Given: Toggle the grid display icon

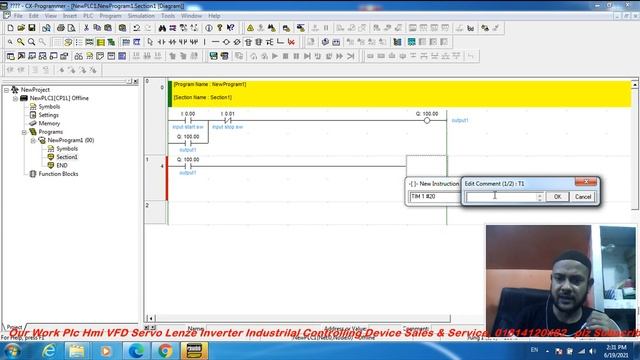Looking at the screenshot, I should pyautogui.click(x=58, y=42).
